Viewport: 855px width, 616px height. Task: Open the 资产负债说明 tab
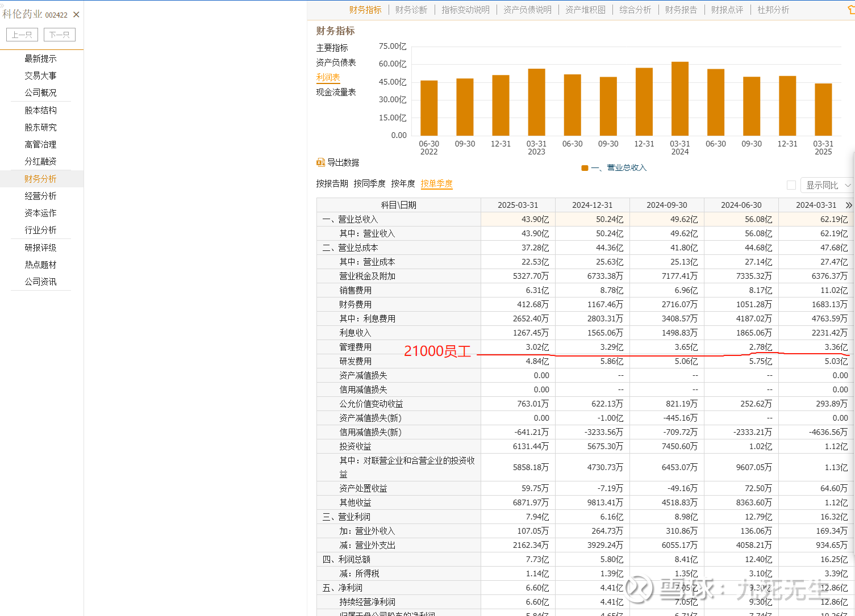click(527, 10)
